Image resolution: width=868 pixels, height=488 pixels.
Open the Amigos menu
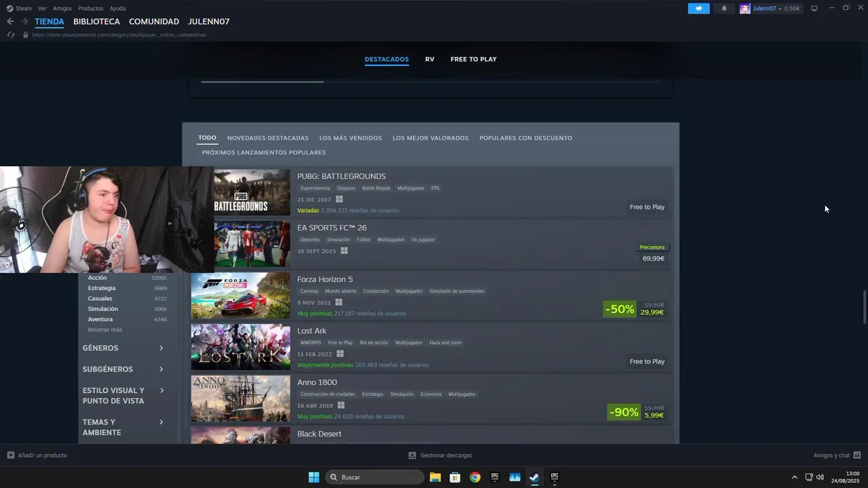point(62,8)
